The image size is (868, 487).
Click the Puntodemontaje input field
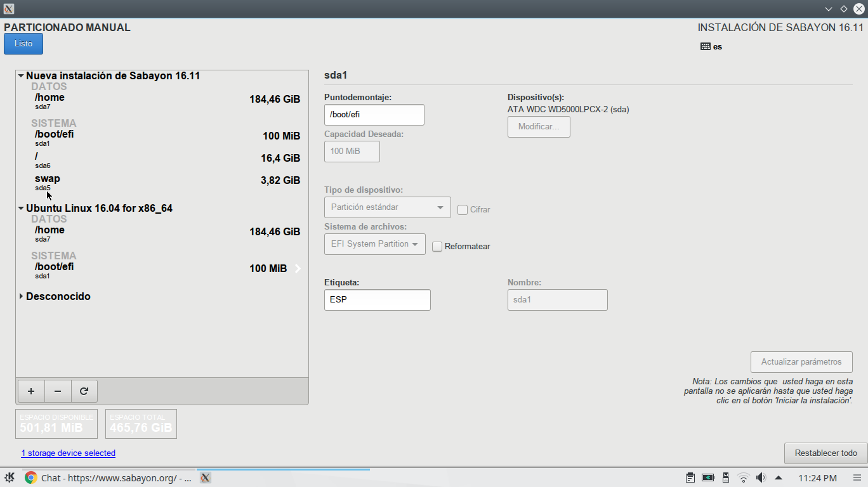pyautogui.click(x=374, y=115)
